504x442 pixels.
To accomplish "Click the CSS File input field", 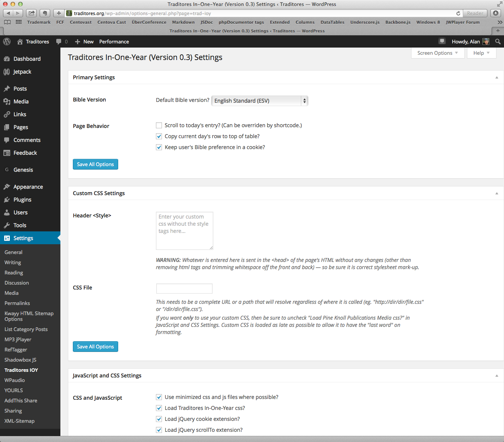I will click(x=184, y=288).
